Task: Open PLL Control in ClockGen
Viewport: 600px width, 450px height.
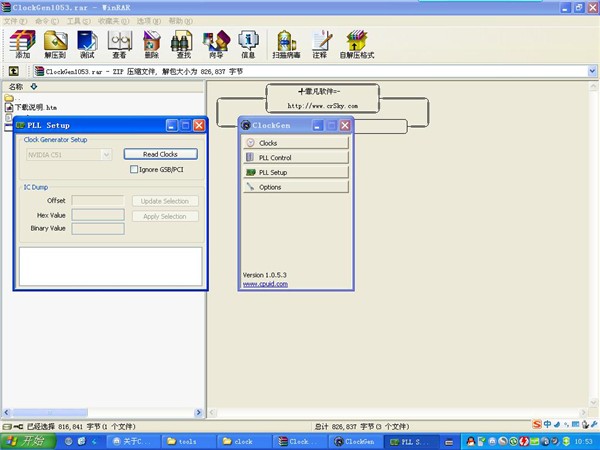Action: pos(296,158)
